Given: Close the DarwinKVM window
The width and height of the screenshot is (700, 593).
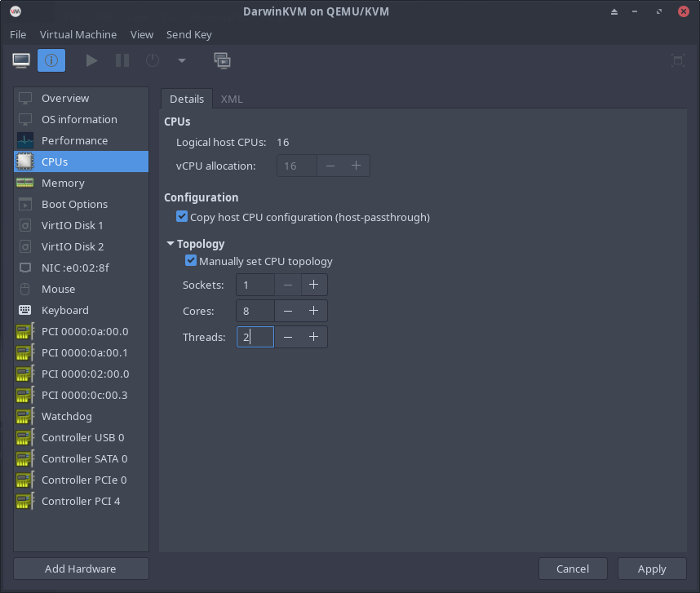Looking at the screenshot, I should (x=683, y=11).
